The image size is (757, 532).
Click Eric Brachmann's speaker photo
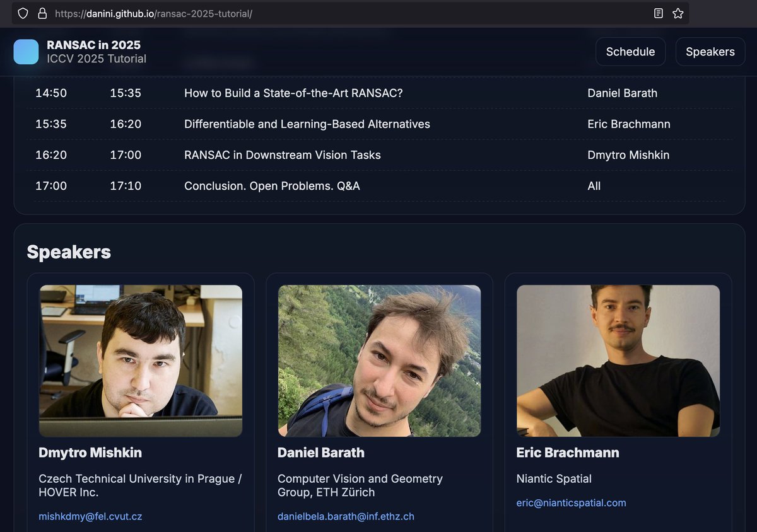tap(618, 360)
